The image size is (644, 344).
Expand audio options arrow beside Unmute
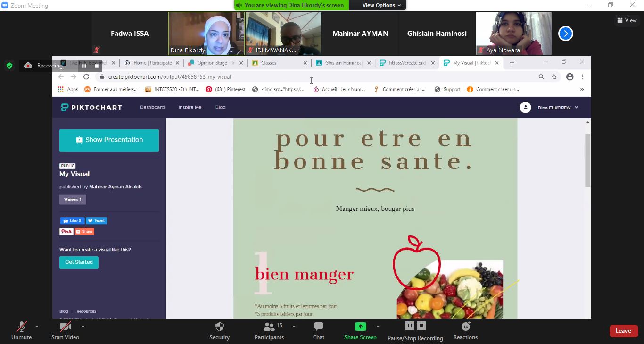[37, 327]
